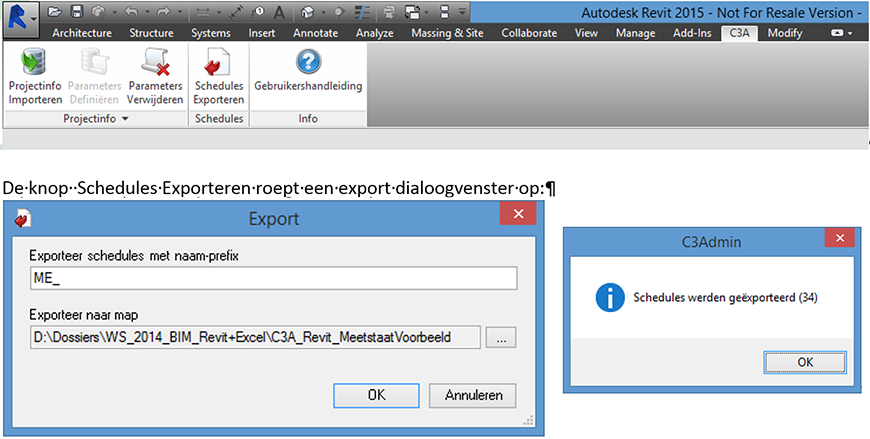Open the Measure tool dropdown arrow
870x439 pixels.
[x=219, y=12]
